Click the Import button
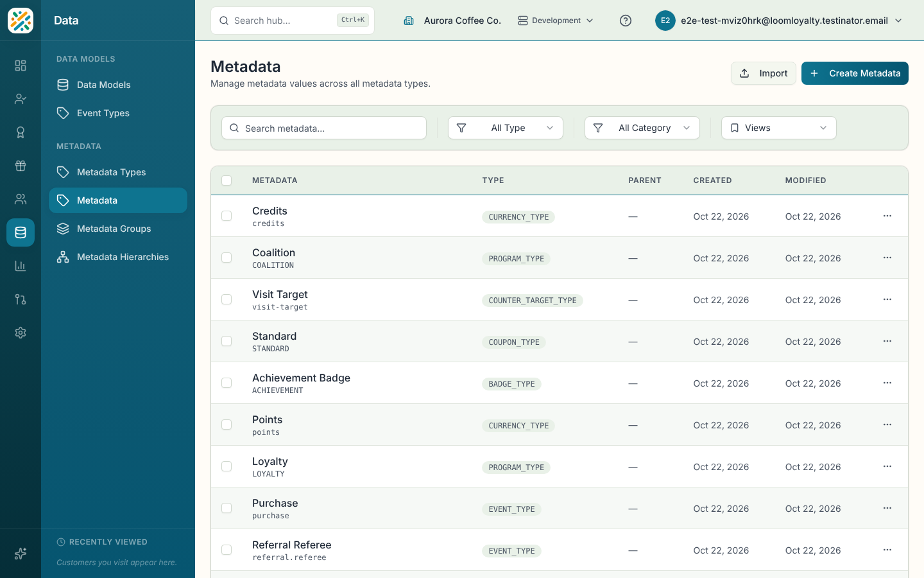 (764, 73)
